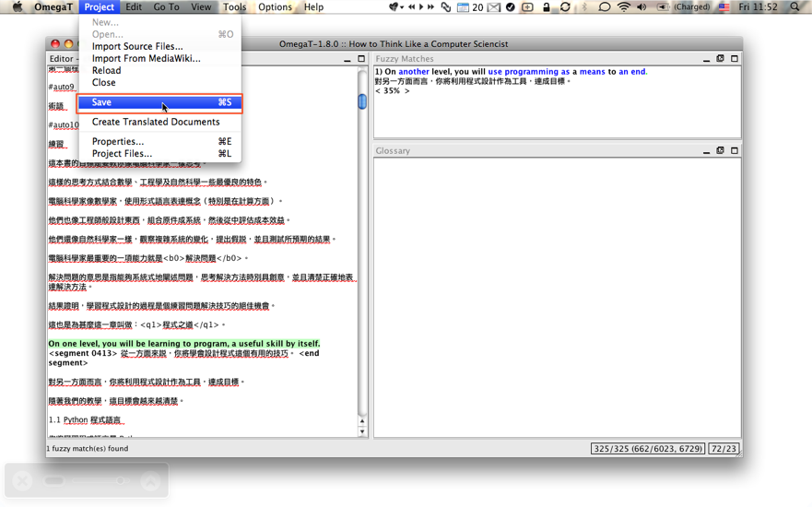This screenshot has height=507, width=812.
Task: Click the battery Charged indicator
Action: 684,6
